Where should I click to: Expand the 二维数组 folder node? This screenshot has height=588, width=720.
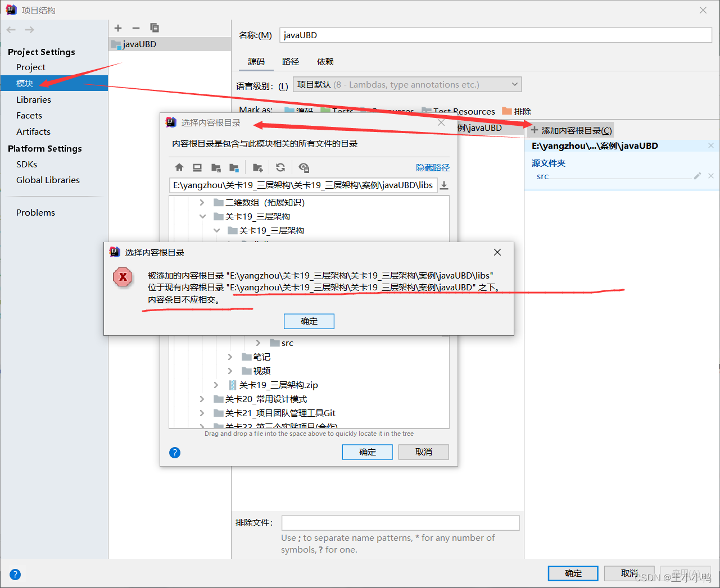[x=202, y=202]
